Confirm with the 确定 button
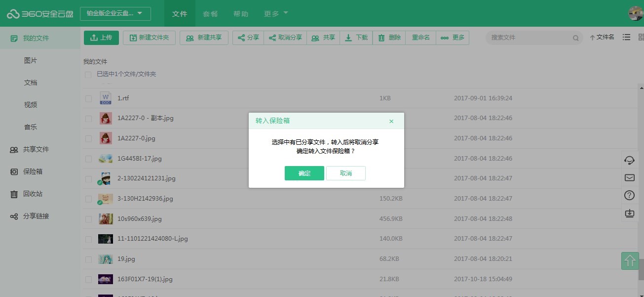Viewport: 644px width, 297px height. click(304, 173)
